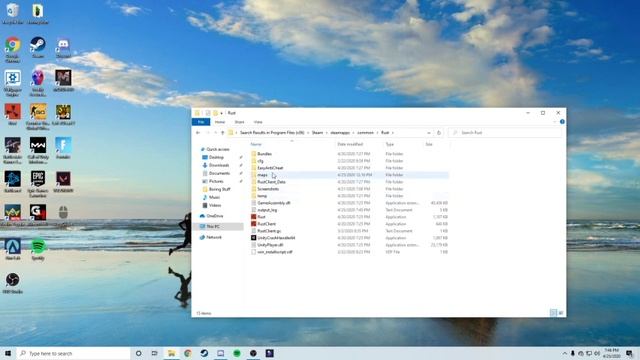Open the Quick Access Toolbar customize dropdown

[x=222, y=113]
